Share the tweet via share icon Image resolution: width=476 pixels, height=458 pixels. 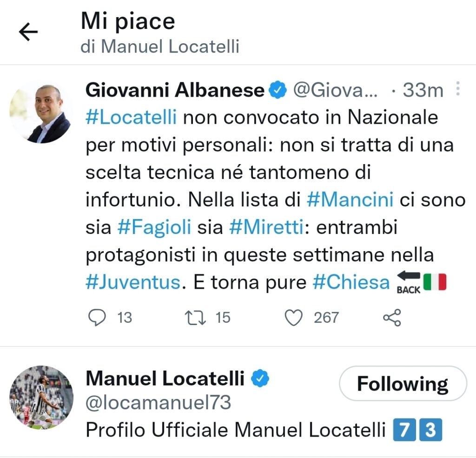point(391,318)
